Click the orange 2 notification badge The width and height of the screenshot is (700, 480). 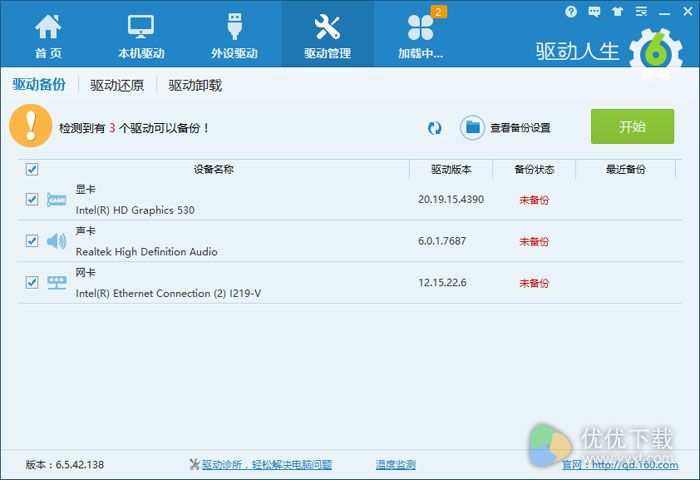438,12
